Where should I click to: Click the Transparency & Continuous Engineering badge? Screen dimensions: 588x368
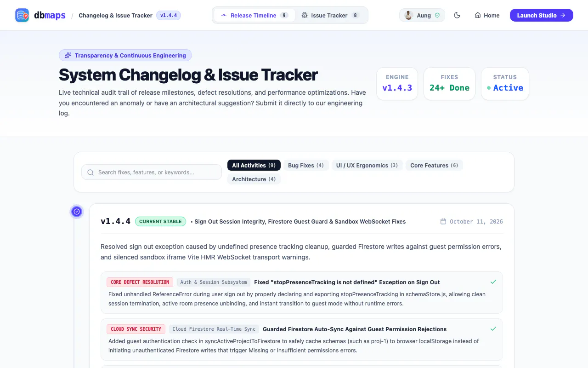tap(125, 55)
